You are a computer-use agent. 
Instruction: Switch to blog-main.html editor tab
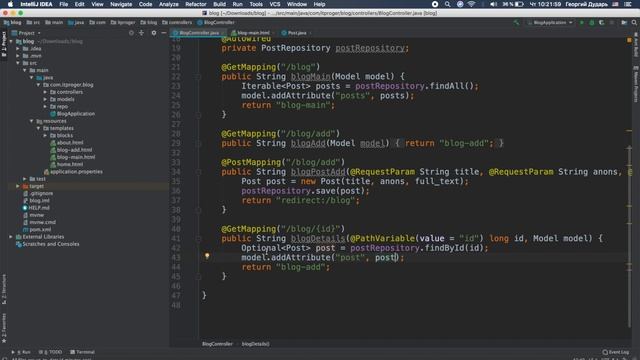pos(252,33)
